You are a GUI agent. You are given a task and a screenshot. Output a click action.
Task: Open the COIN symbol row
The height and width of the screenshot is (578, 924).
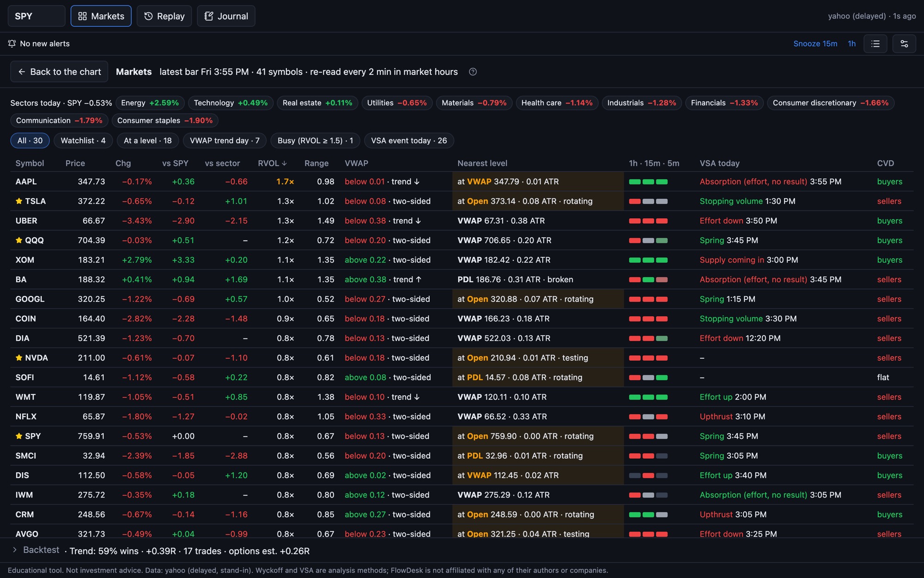[462, 319]
